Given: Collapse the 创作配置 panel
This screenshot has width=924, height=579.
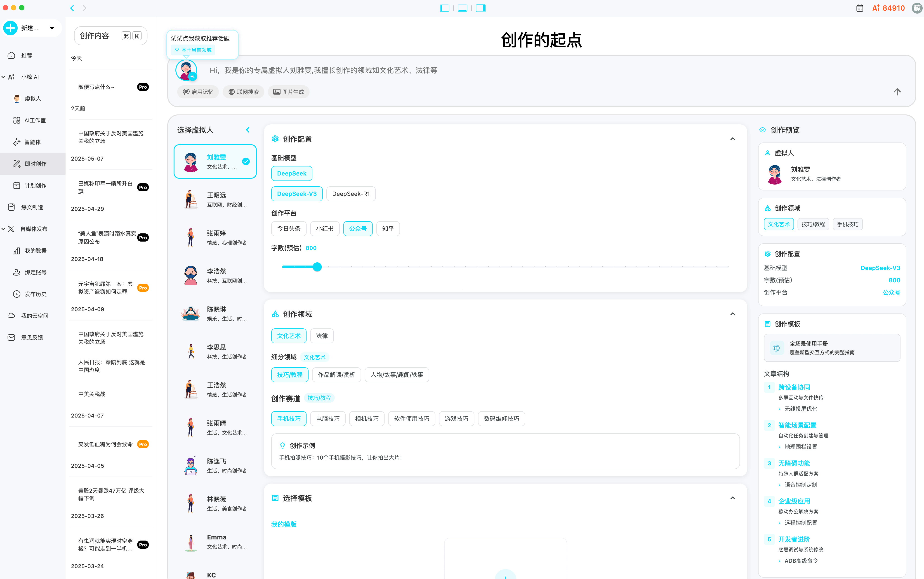Looking at the screenshot, I should (x=732, y=139).
